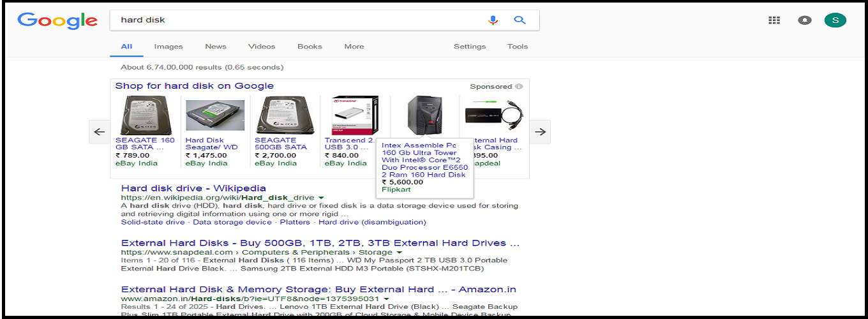This screenshot has width=868, height=319.
Task: Open the Solid-state drive sitelink
Action: [x=153, y=222]
